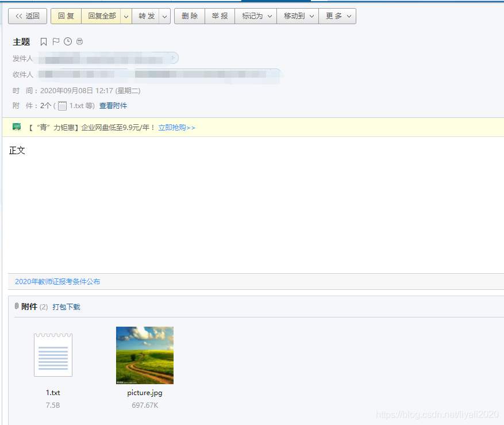504x425 pixels.
Task: Select the 举报 toolbar option
Action: pos(220,16)
